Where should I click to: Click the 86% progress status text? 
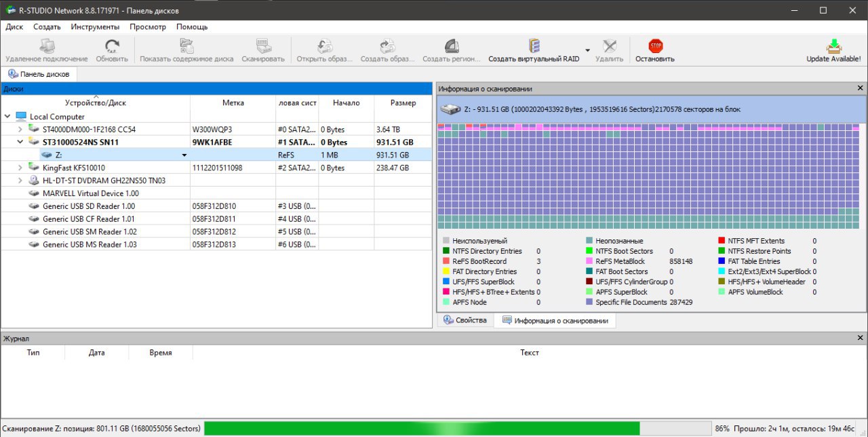pyautogui.click(x=722, y=429)
